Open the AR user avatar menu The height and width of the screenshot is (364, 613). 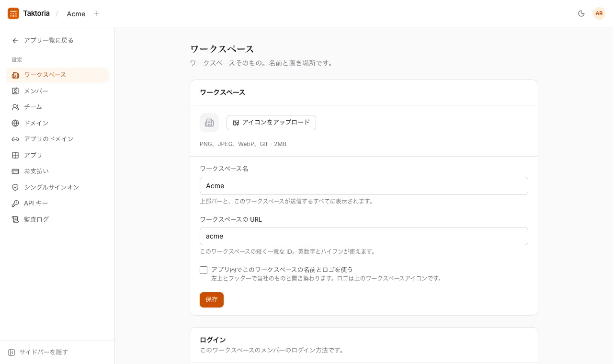(x=599, y=13)
